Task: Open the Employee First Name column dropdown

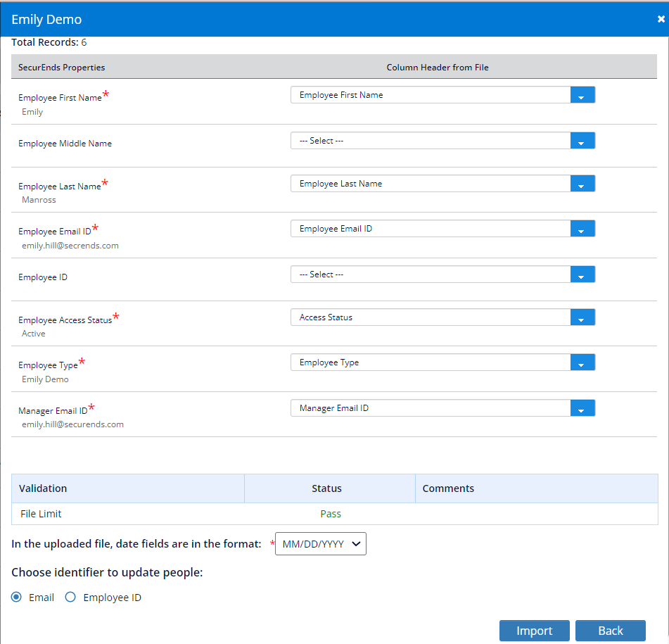Action: tap(442, 95)
